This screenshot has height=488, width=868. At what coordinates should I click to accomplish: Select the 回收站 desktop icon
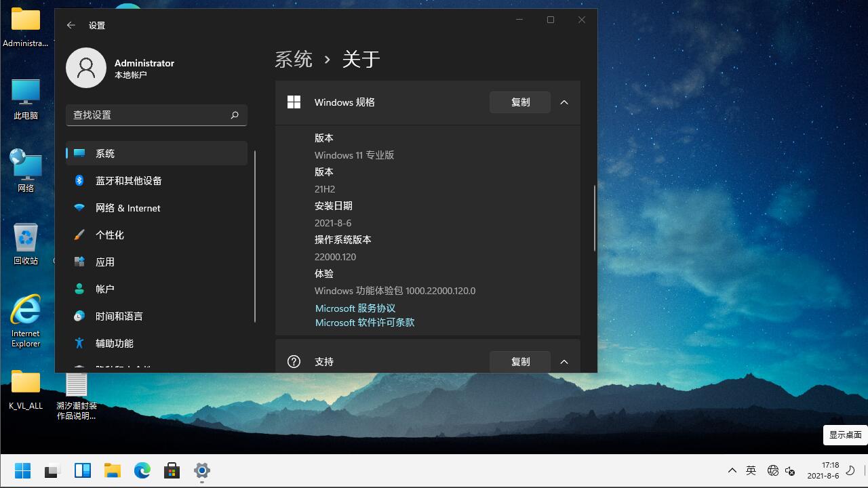point(26,244)
